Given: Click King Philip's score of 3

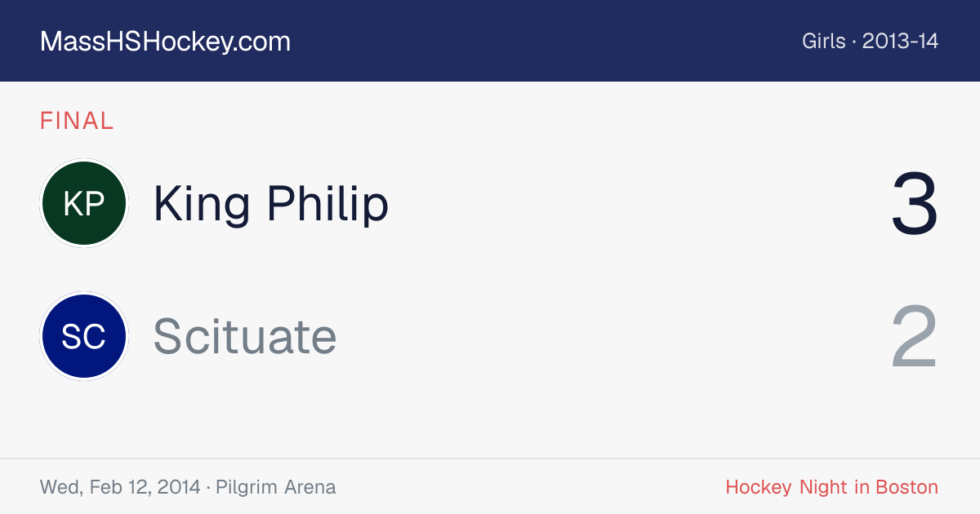Looking at the screenshot, I should coord(915,204).
